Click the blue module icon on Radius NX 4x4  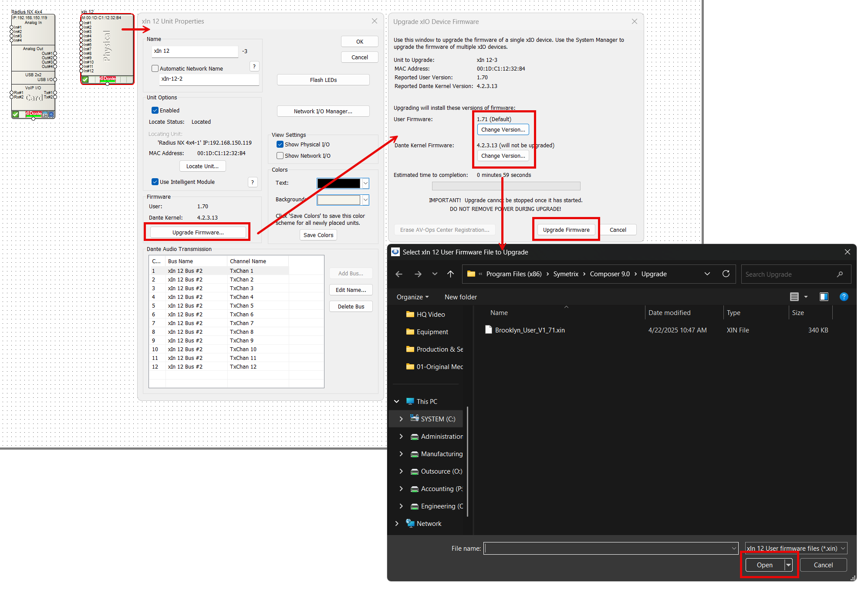tap(51, 115)
